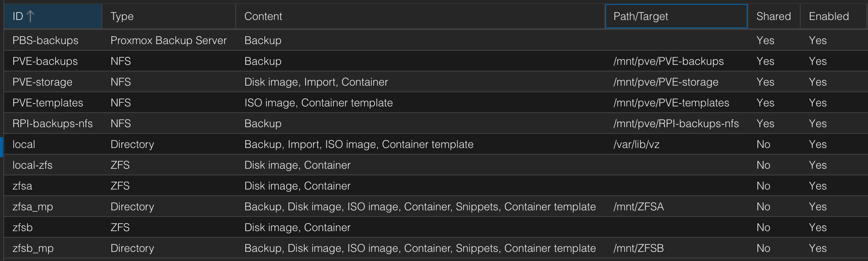Select the local-zfs storage row
868x261 pixels.
coord(32,165)
